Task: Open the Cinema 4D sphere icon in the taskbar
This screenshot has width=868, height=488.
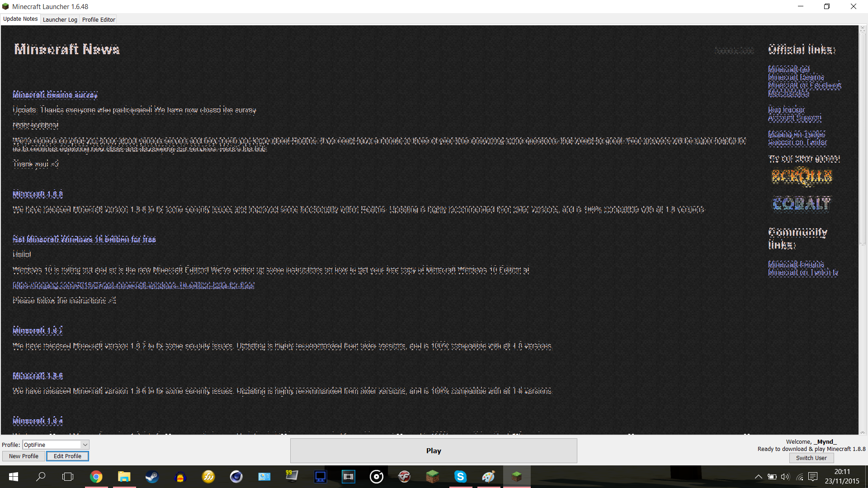Action: coord(236,477)
